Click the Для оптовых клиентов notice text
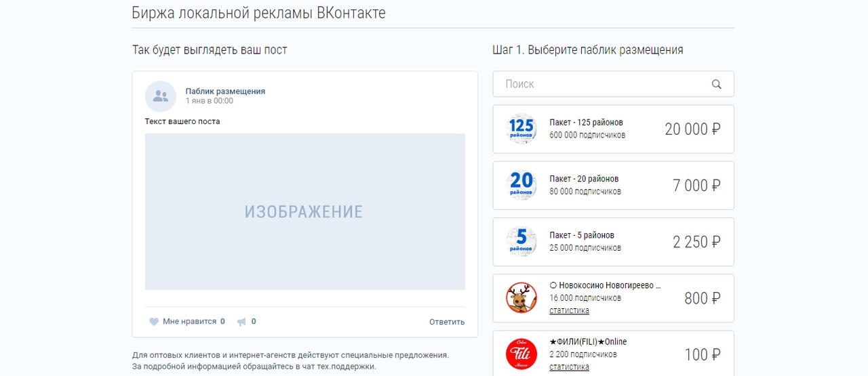868x376 pixels. [290, 360]
